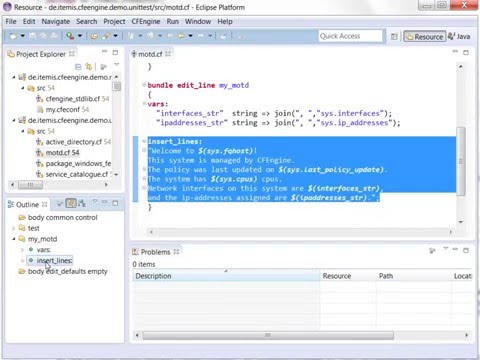Select insert_lines: entry in Outline

pos(51,260)
